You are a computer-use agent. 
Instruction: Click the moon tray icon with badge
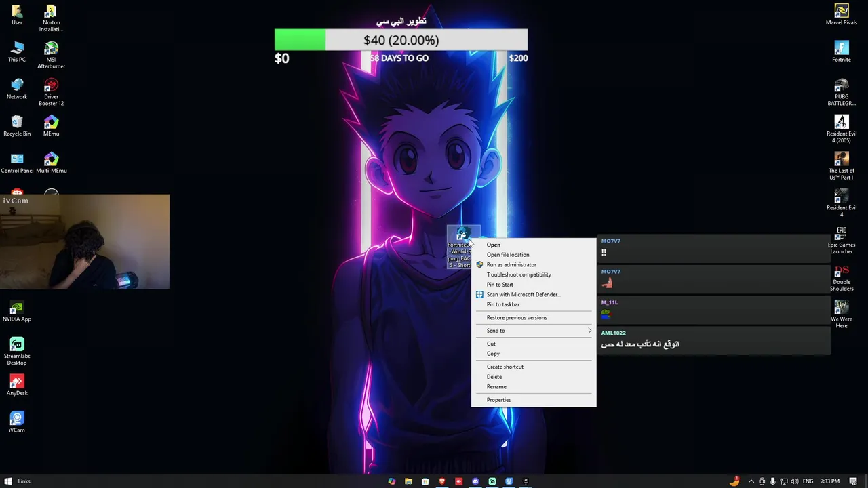tap(734, 481)
